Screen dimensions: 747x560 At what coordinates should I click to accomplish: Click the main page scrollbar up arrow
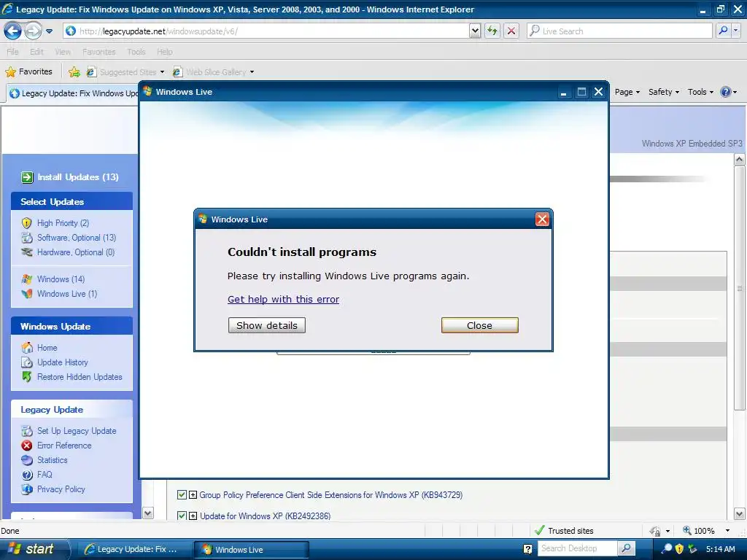740,160
